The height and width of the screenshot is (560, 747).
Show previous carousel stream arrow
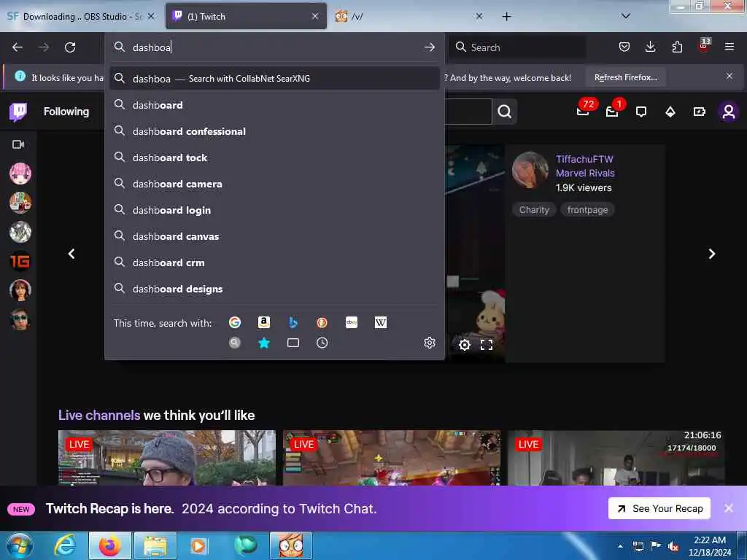tap(71, 254)
